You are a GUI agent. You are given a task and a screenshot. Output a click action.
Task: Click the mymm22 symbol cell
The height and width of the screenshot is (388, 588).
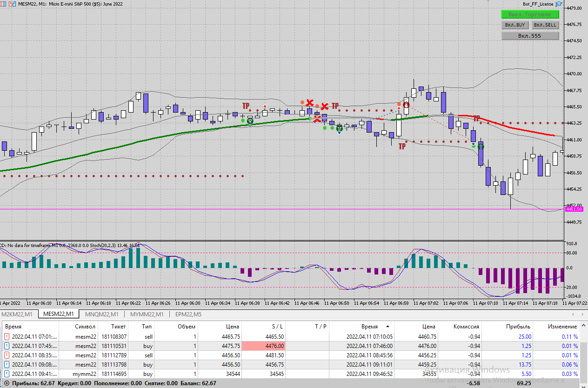pos(85,374)
